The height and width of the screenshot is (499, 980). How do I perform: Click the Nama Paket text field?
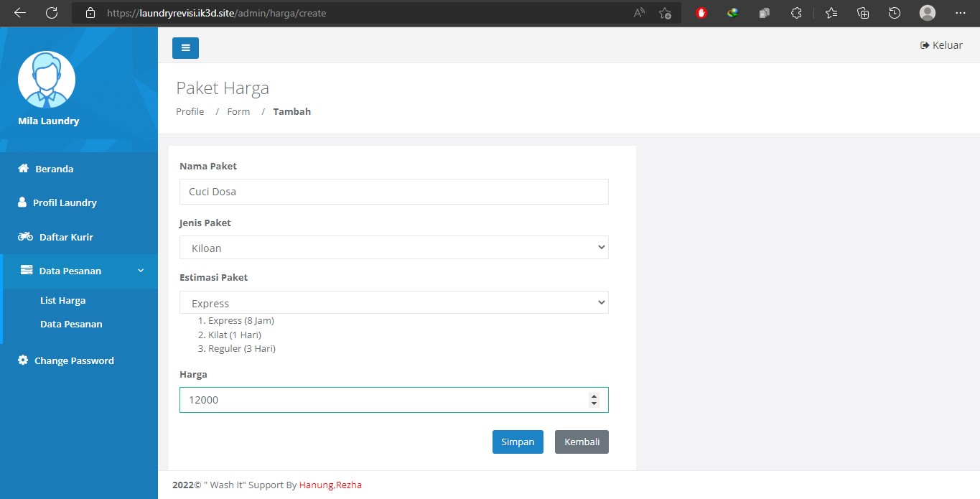coord(393,192)
